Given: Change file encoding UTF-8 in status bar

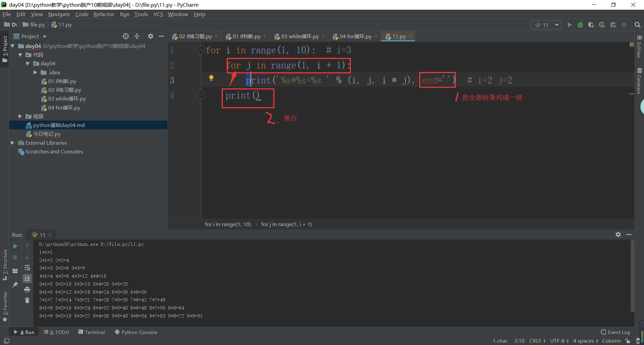Looking at the screenshot, I should pos(559,341).
